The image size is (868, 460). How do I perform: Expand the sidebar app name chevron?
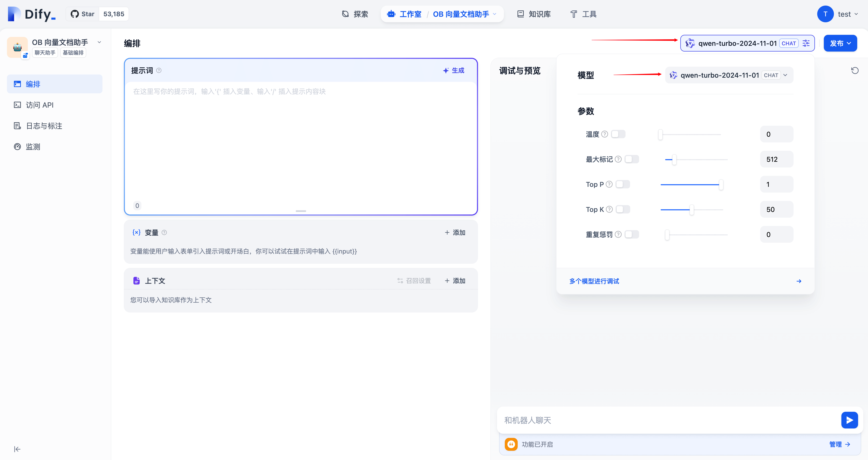click(x=99, y=42)
